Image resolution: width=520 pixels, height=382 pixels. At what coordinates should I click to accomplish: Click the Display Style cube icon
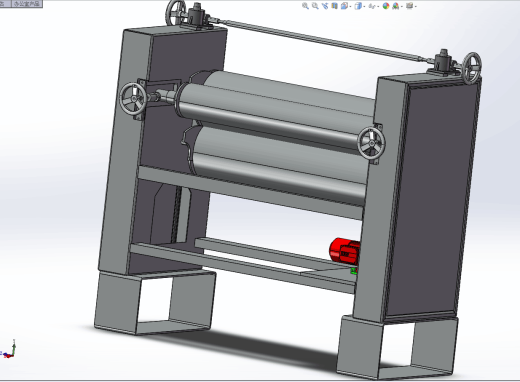[x=358, y=6]
